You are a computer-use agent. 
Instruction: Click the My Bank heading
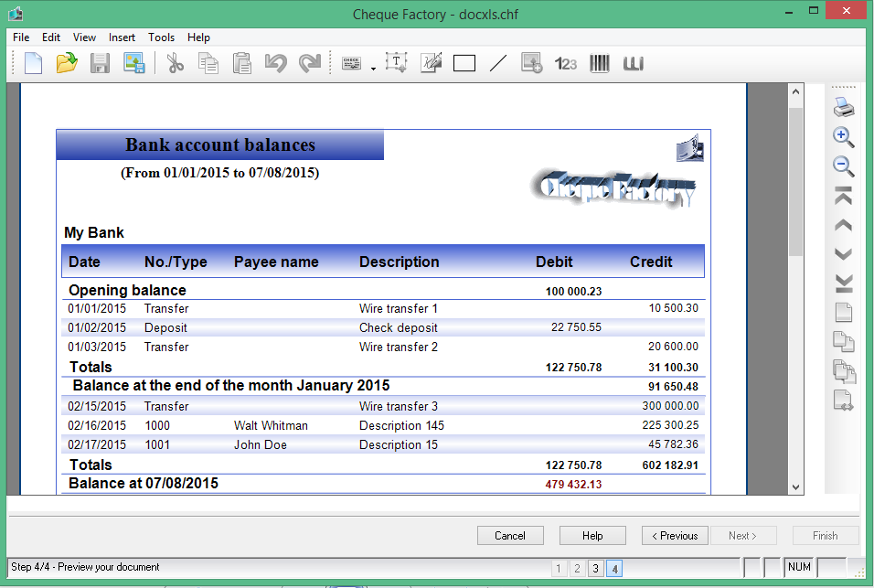coord(93,232)
